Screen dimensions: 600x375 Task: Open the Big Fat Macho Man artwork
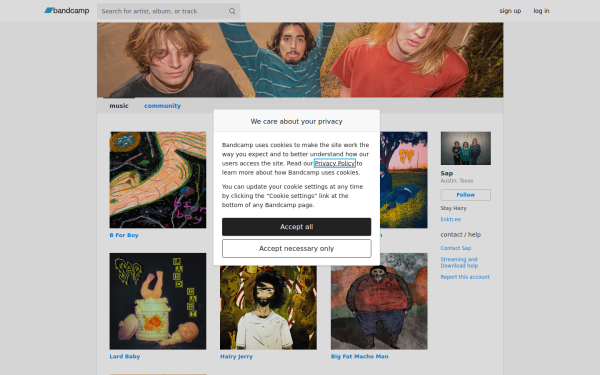click(x=379, y=301)
